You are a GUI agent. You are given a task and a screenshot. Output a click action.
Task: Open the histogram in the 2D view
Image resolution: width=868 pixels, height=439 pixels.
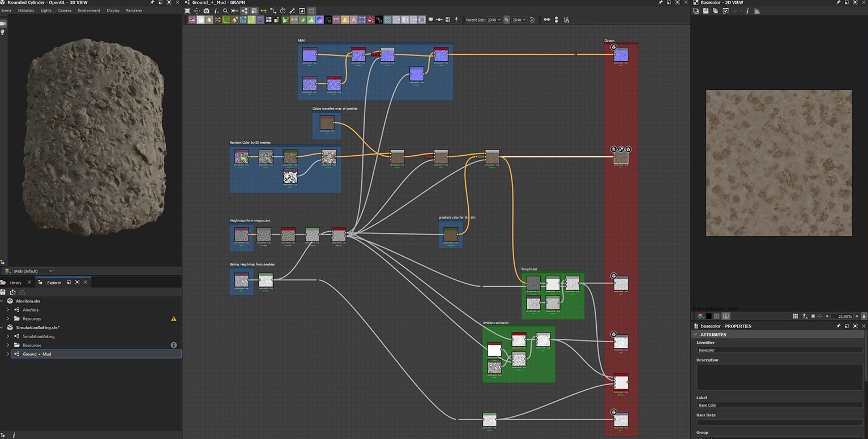pyautogui.click(x=756, y=11)
